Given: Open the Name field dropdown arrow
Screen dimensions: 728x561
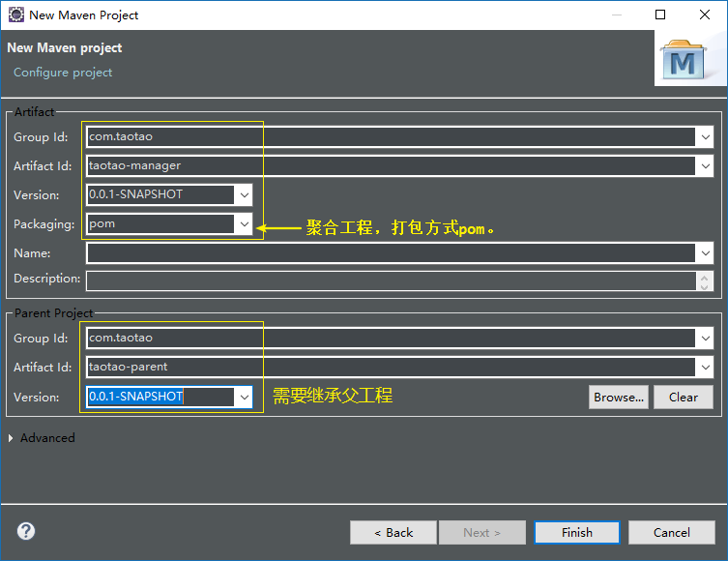Looking at the screenshot, I should tap(705, 253).
